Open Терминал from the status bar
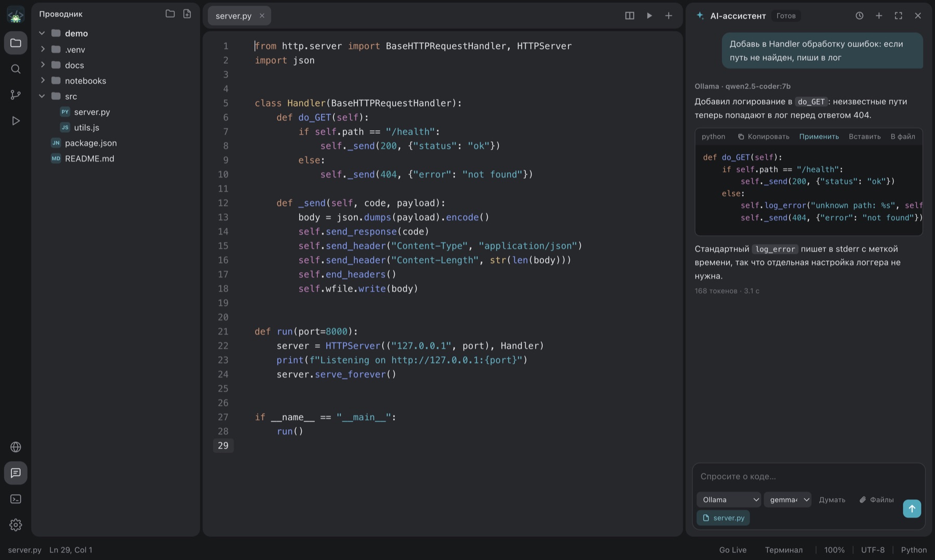This screenshot has height=560, width=935. tap(783, 550)
